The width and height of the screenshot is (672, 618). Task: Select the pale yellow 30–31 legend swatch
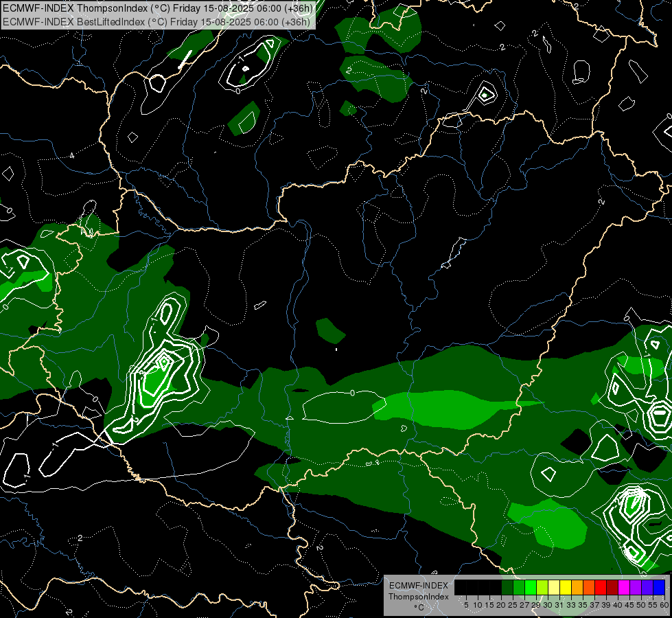click(554, 587)
